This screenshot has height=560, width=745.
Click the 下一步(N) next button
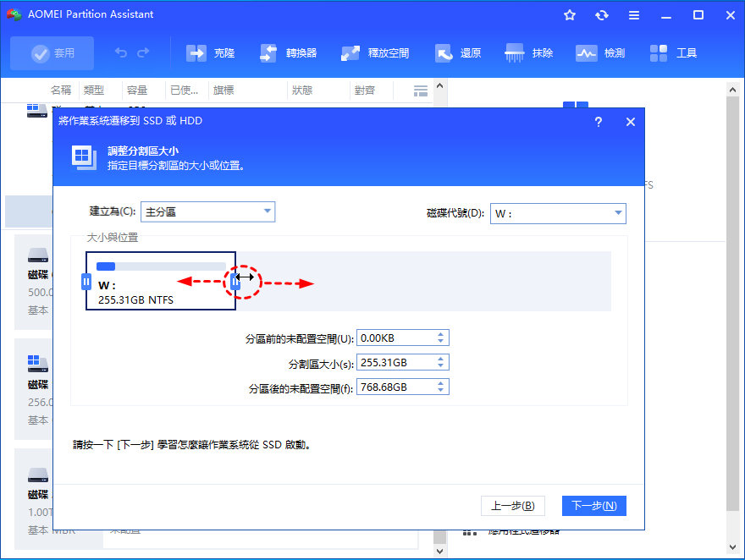coord(594,506)
